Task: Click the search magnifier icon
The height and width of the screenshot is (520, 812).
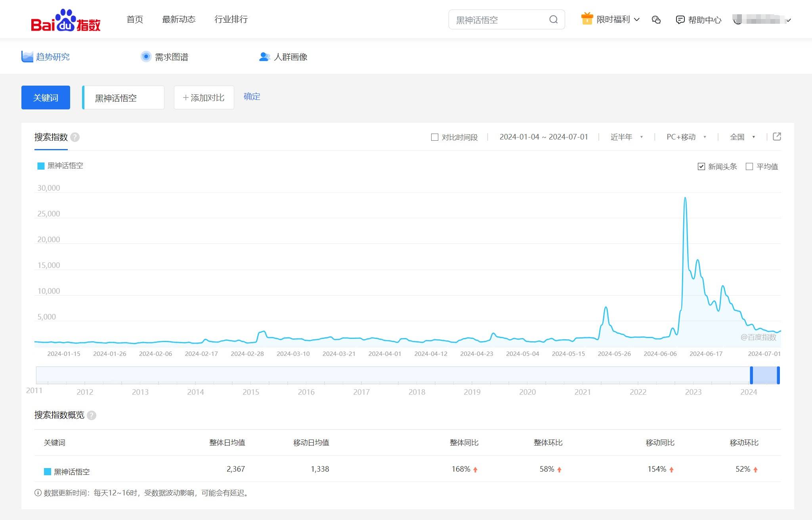Action: (x=553, y=19)
